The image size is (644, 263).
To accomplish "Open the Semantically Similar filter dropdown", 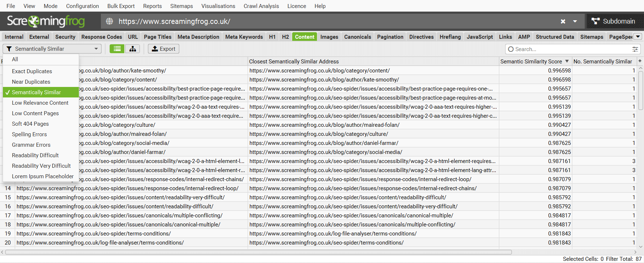I will click(52, 49).
